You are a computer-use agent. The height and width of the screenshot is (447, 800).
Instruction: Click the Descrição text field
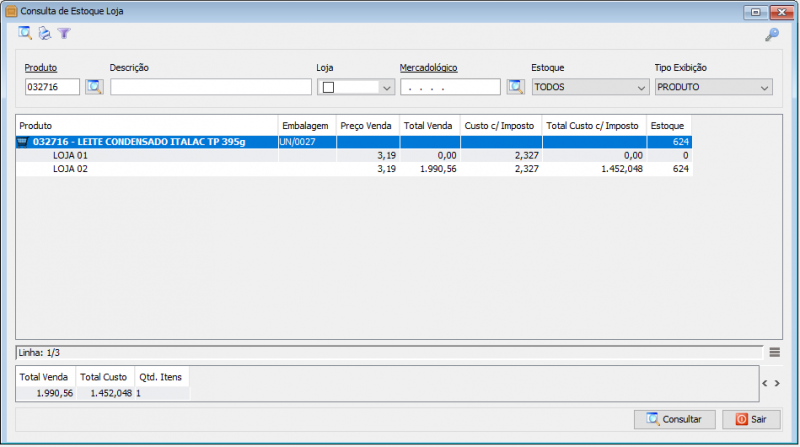point(210,87)
